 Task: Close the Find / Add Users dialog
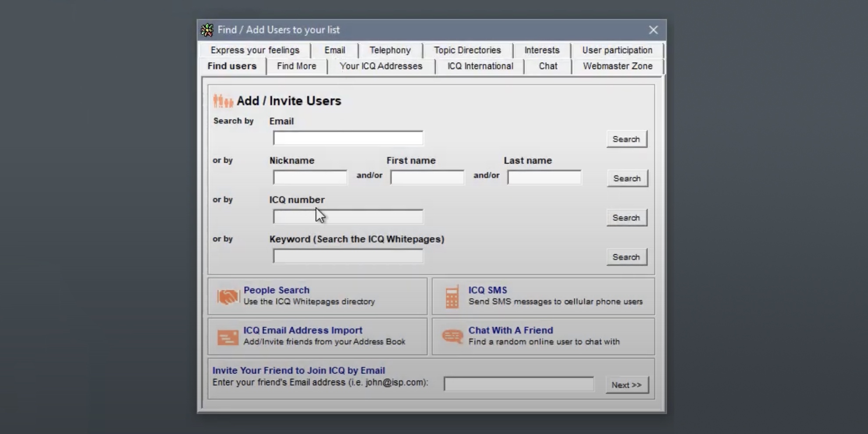[653, 30]
